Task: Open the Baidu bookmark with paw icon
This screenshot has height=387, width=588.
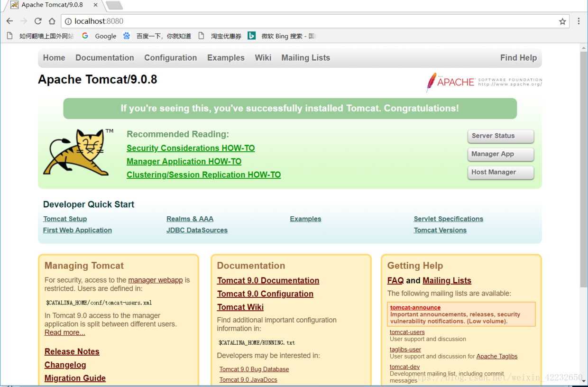Action: click(x=157, y=36)
